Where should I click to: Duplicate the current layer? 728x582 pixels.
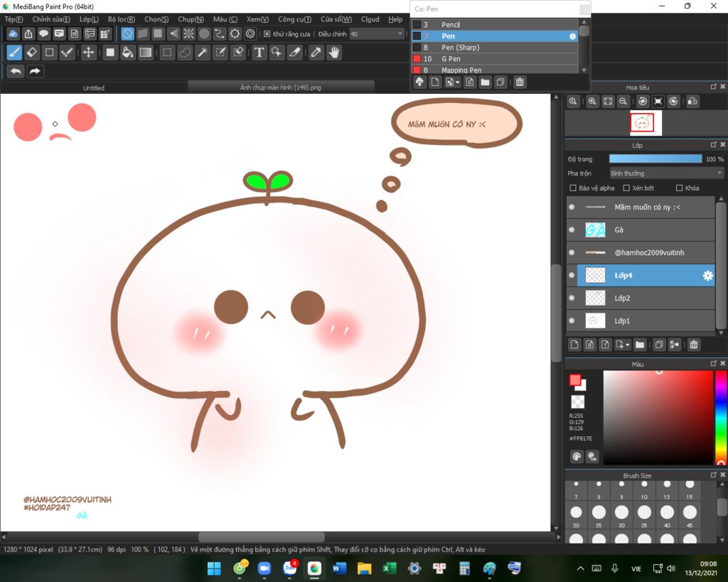tap(659, 345)
